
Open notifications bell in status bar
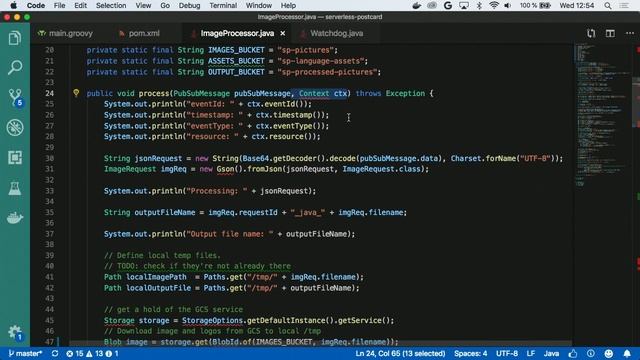(x=627, y=353)
